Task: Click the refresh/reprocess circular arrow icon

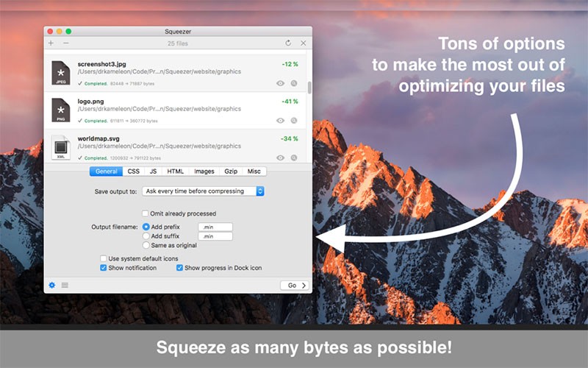Action: click(x=288, y=43)
